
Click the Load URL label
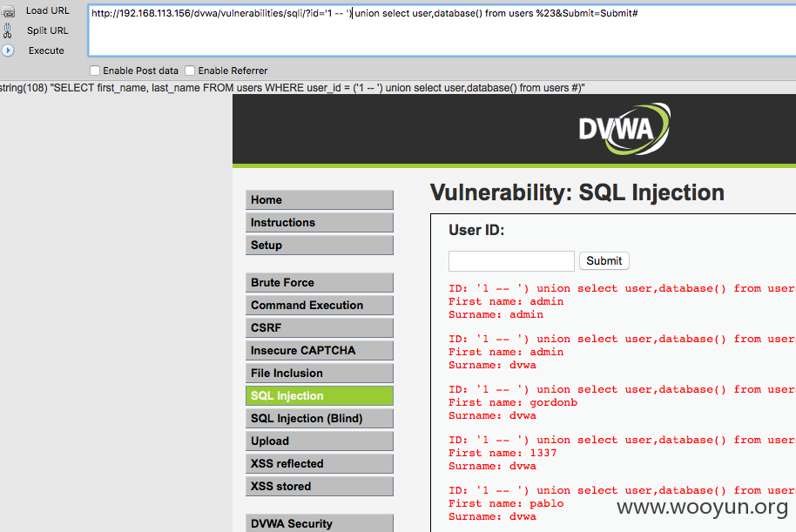point(48,10)
